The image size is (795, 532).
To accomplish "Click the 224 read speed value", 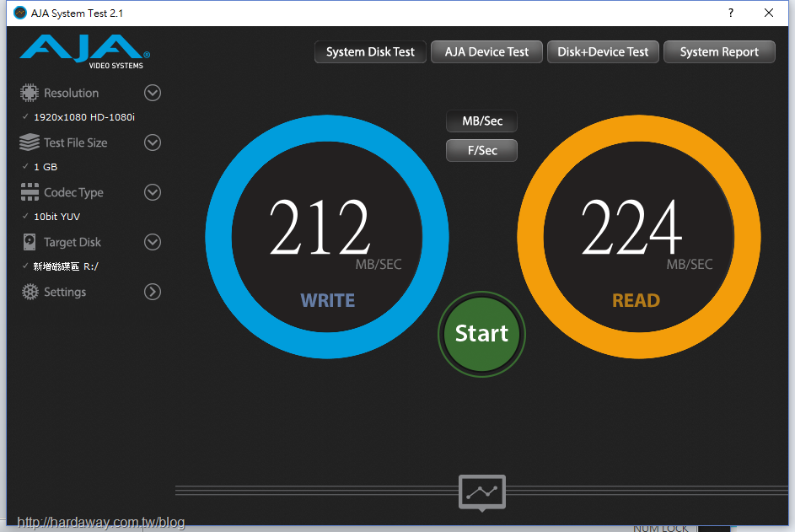I will click(631, 227).
